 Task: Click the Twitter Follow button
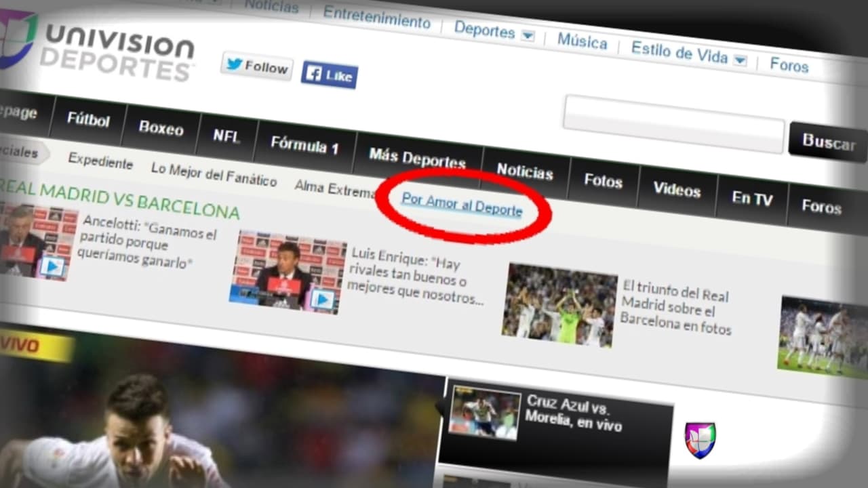tap(256, 66)
